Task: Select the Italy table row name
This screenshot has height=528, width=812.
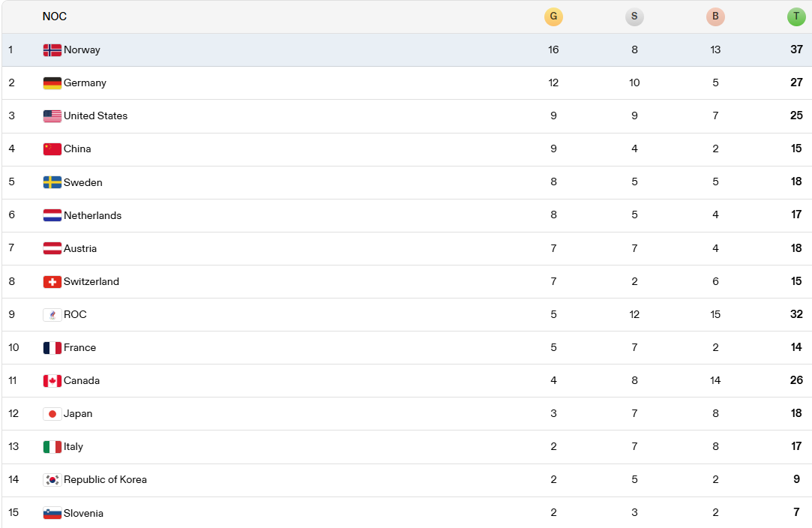Action: pyautogui.click(x=73, y=446)
